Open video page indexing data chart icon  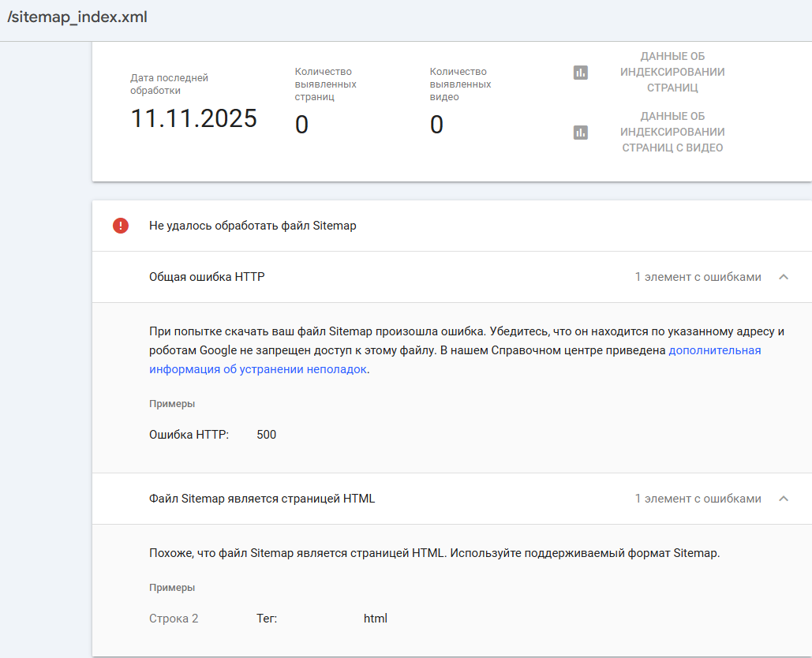point(581,133)
